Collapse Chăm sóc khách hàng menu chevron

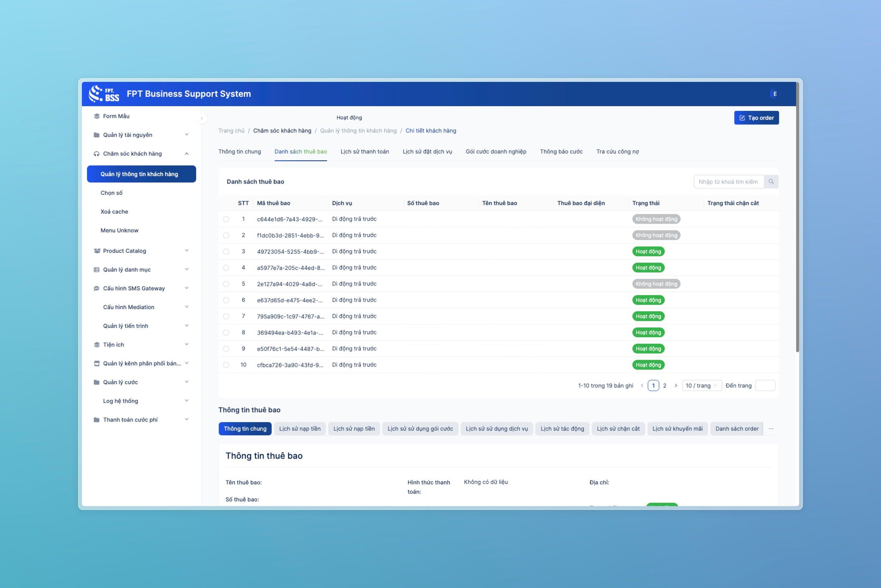click(x=187, y=154)
